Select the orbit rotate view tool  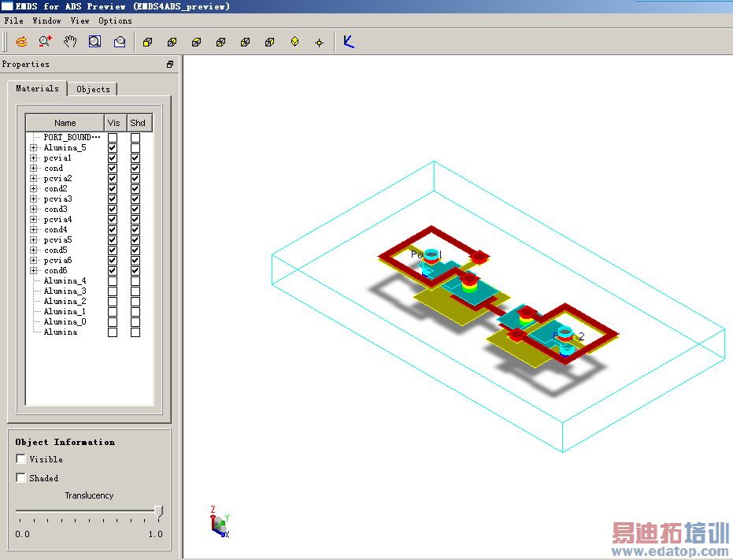click(x=21, y=42)
